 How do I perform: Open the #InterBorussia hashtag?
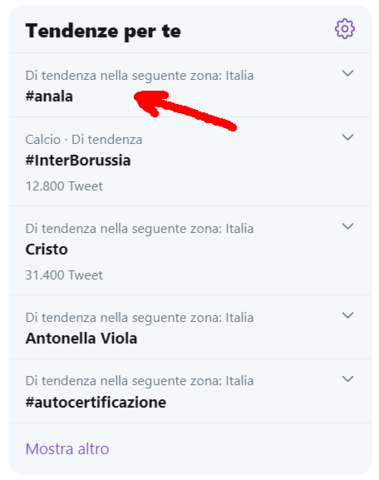point(78,160)
